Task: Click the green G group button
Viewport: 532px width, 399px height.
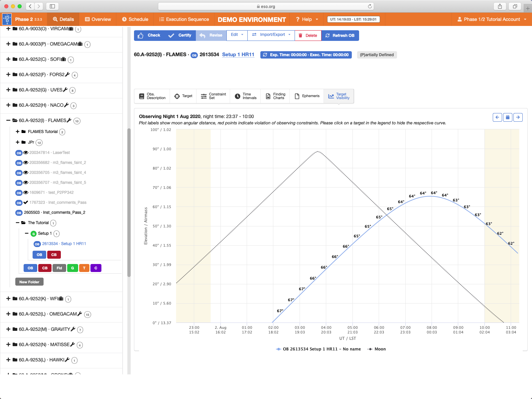Action: 72,268
